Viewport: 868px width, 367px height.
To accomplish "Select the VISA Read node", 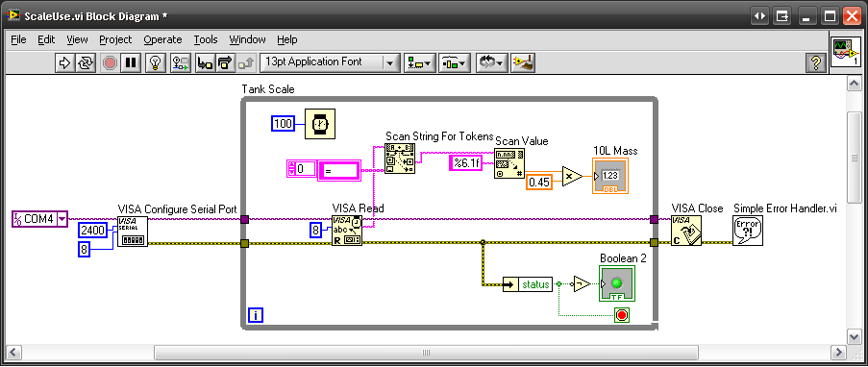I will coord(347,231).
